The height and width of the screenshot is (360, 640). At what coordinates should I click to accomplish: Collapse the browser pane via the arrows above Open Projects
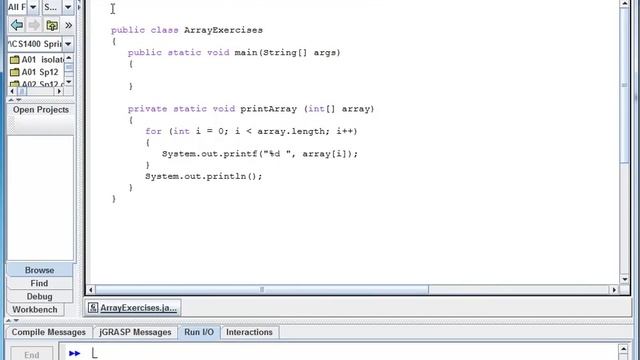click(15, 100)
